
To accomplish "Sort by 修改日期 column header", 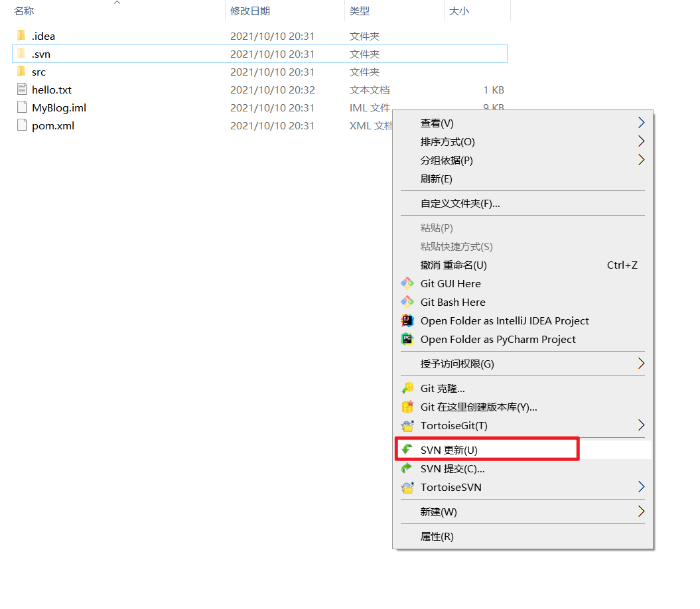I will pyautogui.click(x=250, y=11).
